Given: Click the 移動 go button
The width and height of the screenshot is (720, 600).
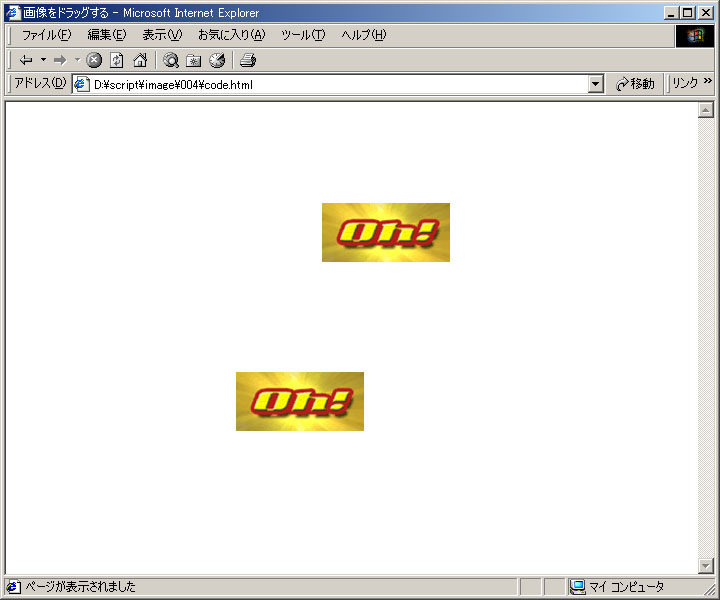Looking at the screenshot, I should point(636,84).
